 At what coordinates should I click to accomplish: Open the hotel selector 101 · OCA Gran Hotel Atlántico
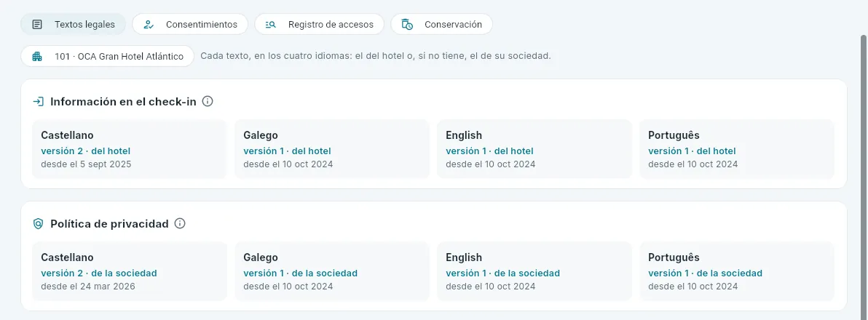107,57
